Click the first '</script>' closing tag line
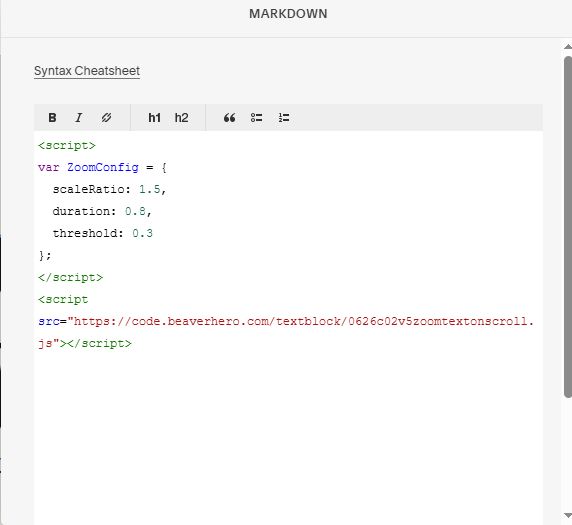572x525 pixels. [70, 278]
